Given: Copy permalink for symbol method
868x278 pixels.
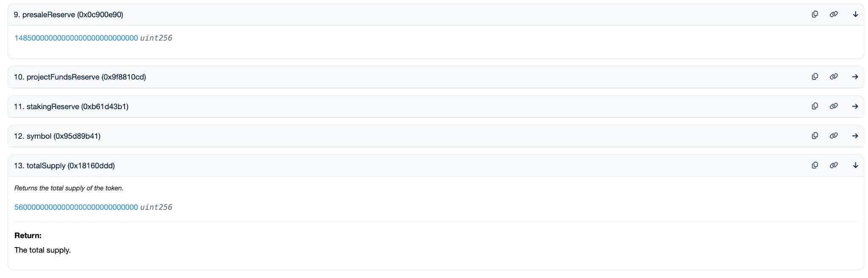Looking at the screenshot, I should tap(834, 136).
